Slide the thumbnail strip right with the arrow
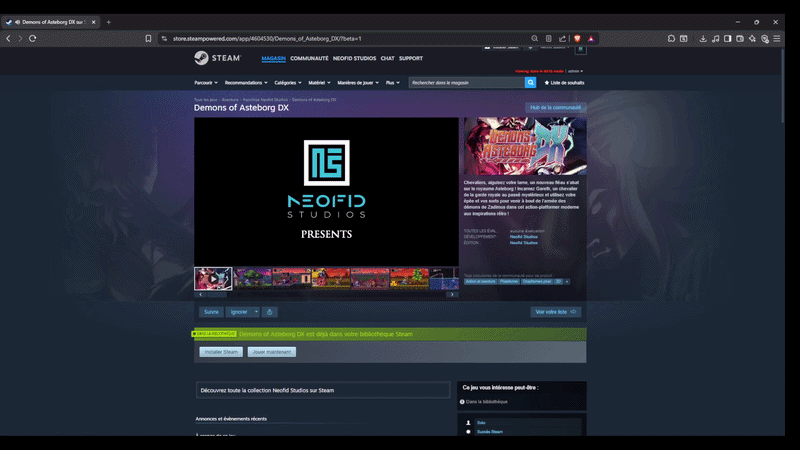800x450 pixels. click(452, 294)
